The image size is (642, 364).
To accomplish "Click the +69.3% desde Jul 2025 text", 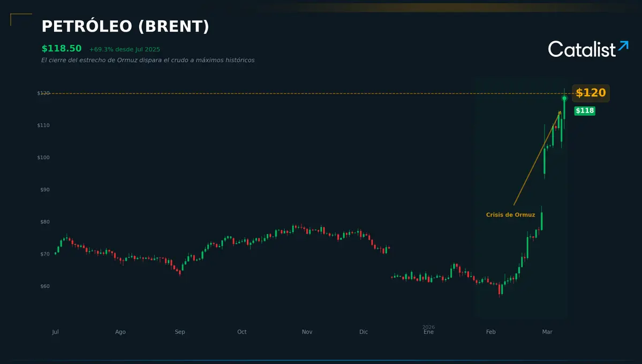I will tap(124, 49).
